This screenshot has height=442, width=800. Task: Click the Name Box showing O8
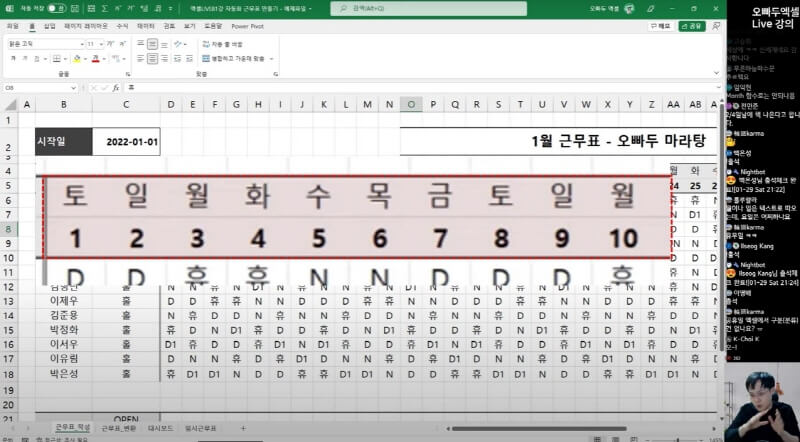pyautogui.click(x=37, y=88)
